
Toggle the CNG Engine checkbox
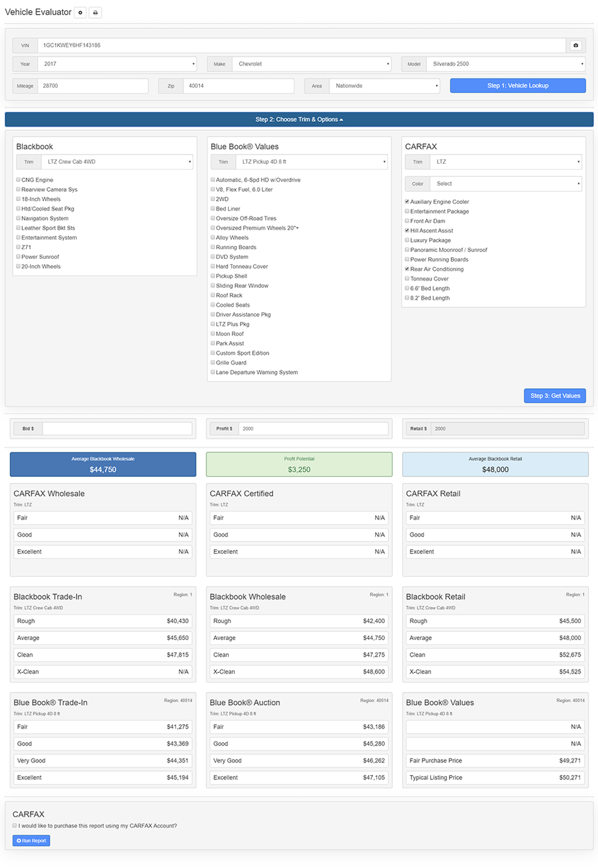pyautogui.click(x=18, y=179)
